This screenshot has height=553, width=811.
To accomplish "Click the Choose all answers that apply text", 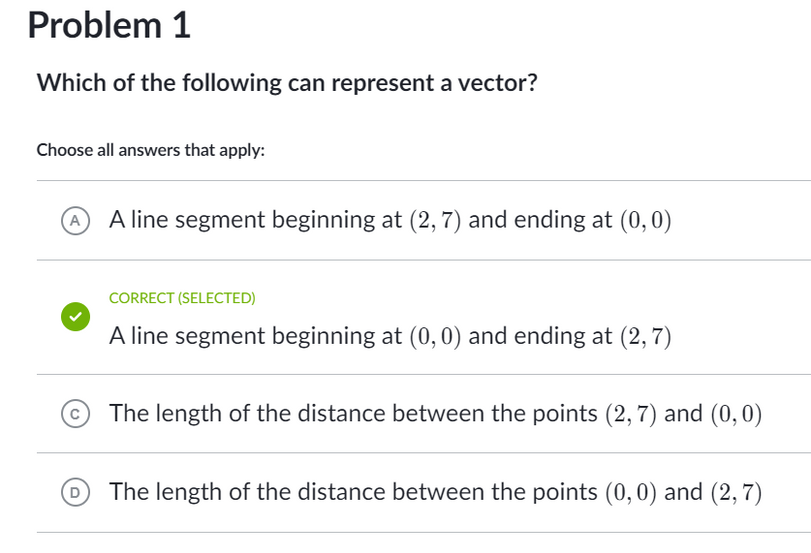I will [x=151, y=150].
